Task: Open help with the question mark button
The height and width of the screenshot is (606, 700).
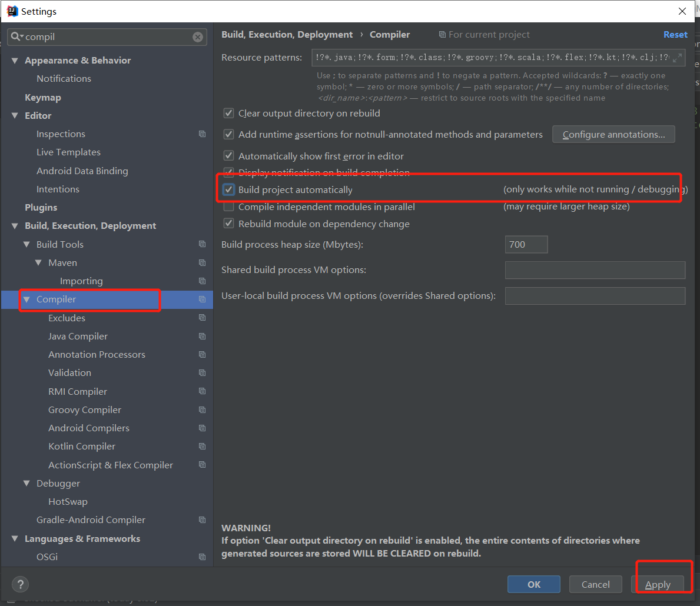Action: [x=20, y=584]
